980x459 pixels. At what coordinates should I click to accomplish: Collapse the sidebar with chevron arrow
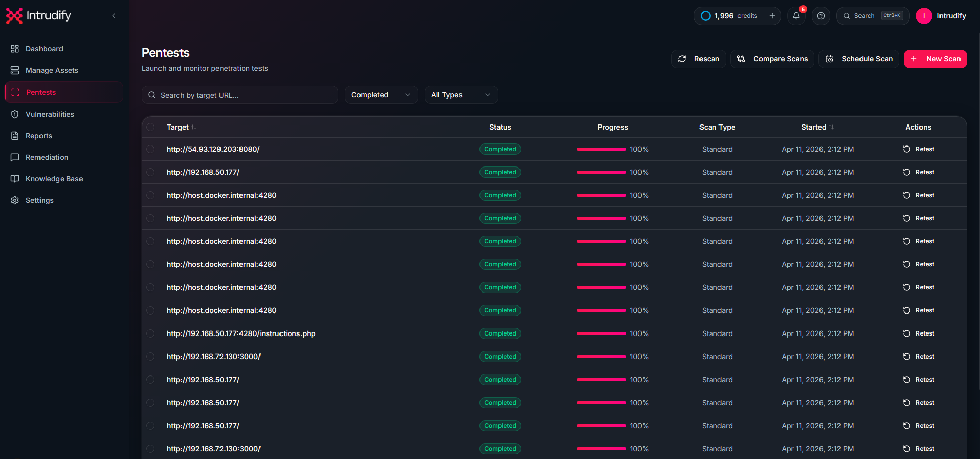click(x=114, y=16)
